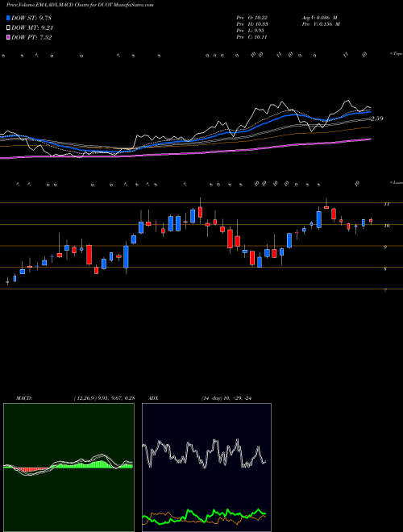The image size is (403, 532).
Task: Select the 'DOW ST: 9.78' legend text
Action: tap(31, 18)
